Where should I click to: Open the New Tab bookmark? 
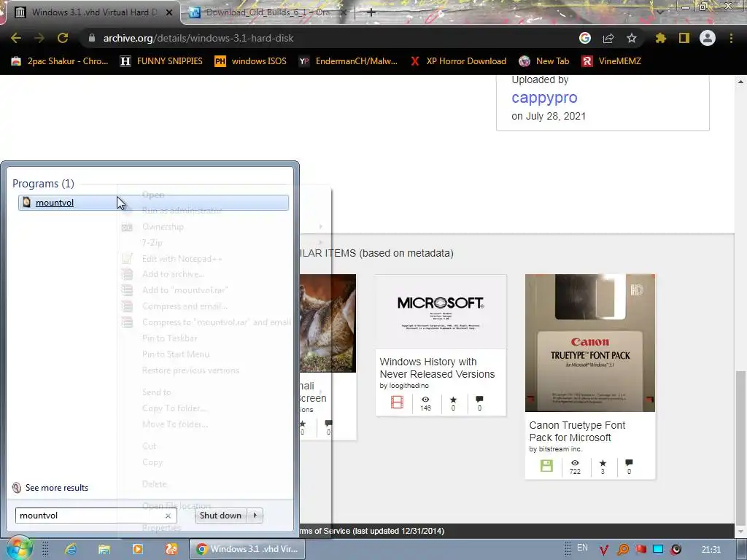[544, 61]
